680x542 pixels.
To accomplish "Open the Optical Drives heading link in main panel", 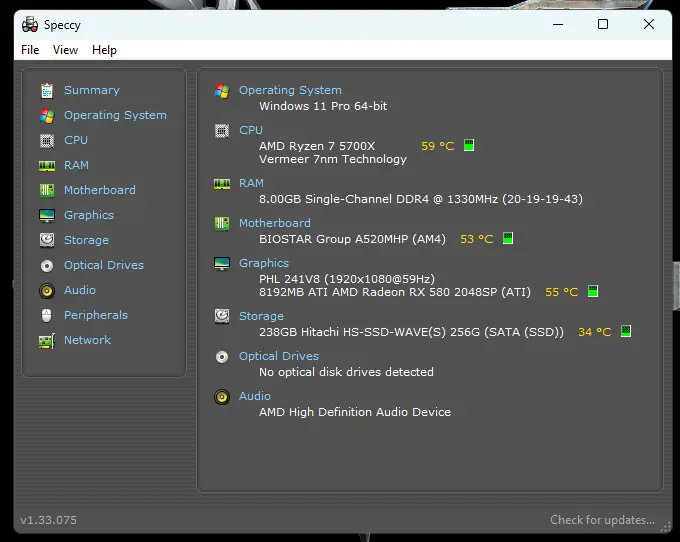I will [279, 356].
